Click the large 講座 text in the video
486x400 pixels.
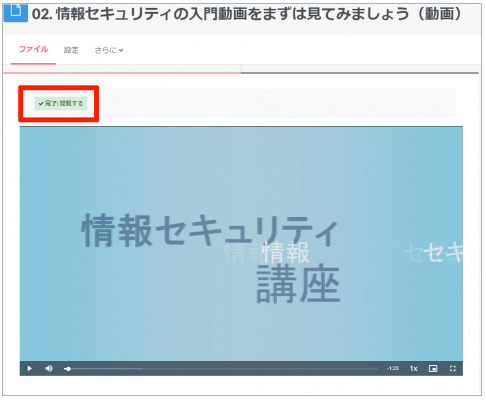tap(298, 284)
